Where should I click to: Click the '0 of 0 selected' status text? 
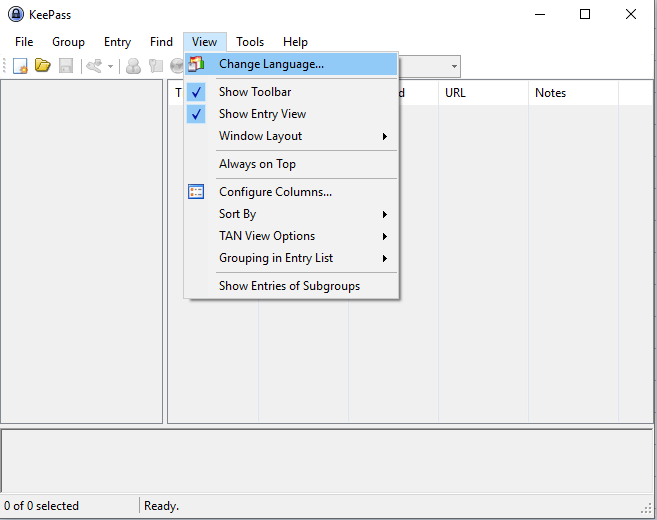tap(41, 506)
